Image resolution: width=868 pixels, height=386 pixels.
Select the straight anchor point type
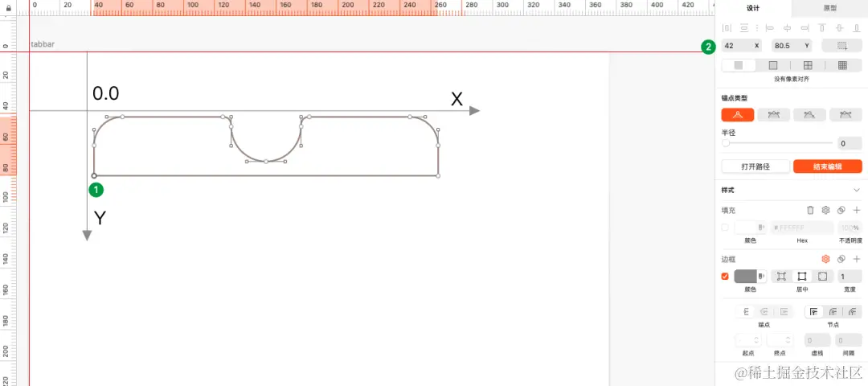[x=737, y=115]
